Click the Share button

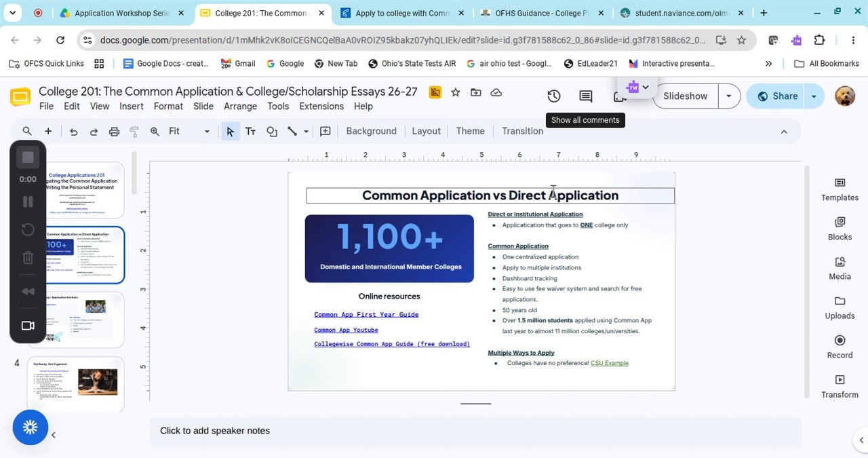point(777,96)
